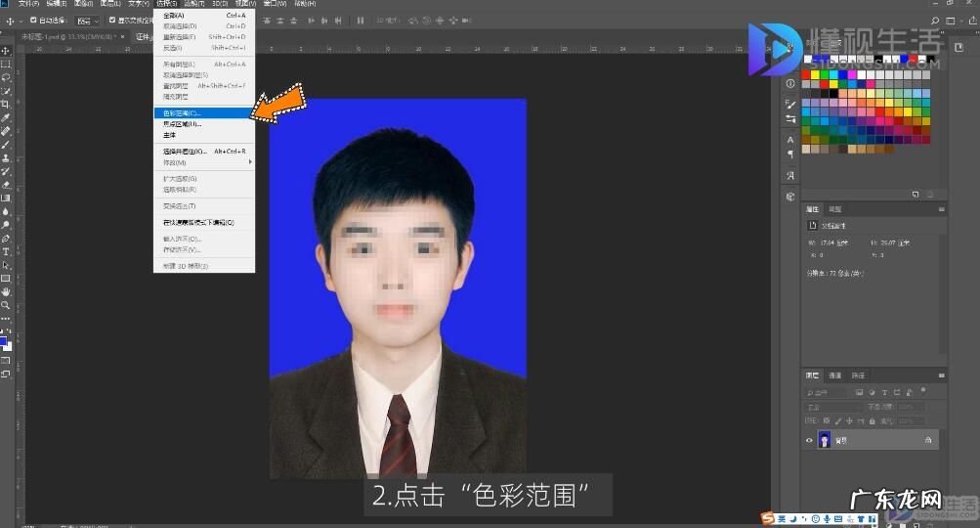The width and height of the screenshot is (980, 528).
Task: Open the 图层 auto-select dropdown
Action: [88, 21]
